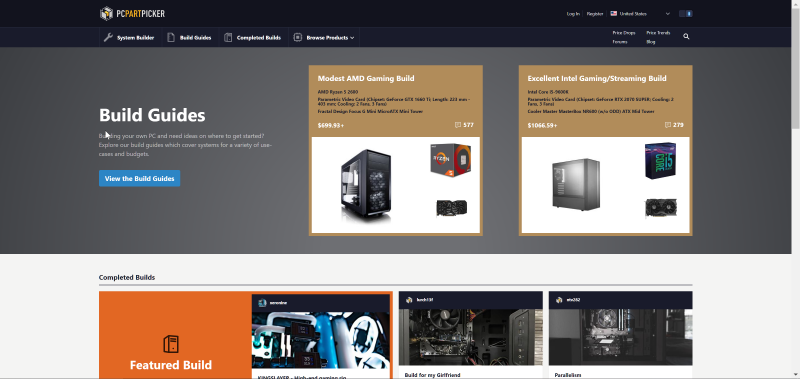The image size is (800, 379).
Task: Click the Browse Products chip icon
Action: (297, 37)
